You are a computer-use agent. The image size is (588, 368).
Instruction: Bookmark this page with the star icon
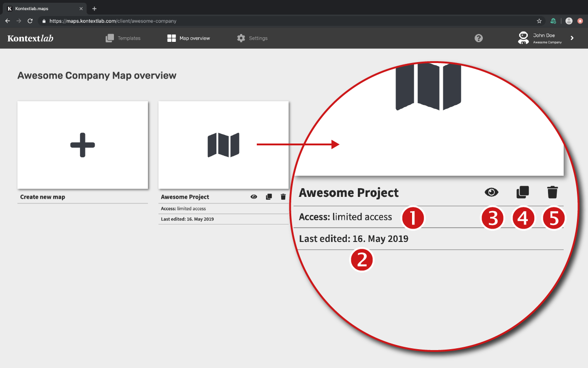pyautogui.click(x=539, y=21)
